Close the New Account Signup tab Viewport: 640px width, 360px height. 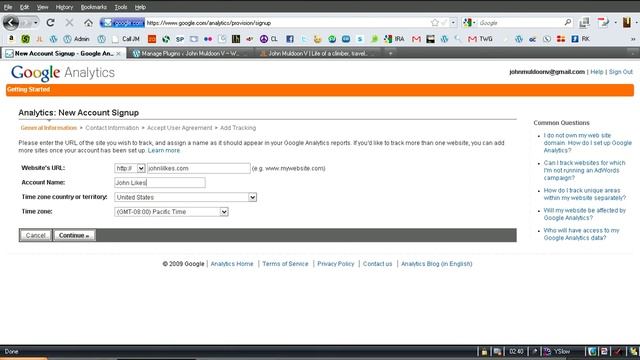[x=118, y=53]
